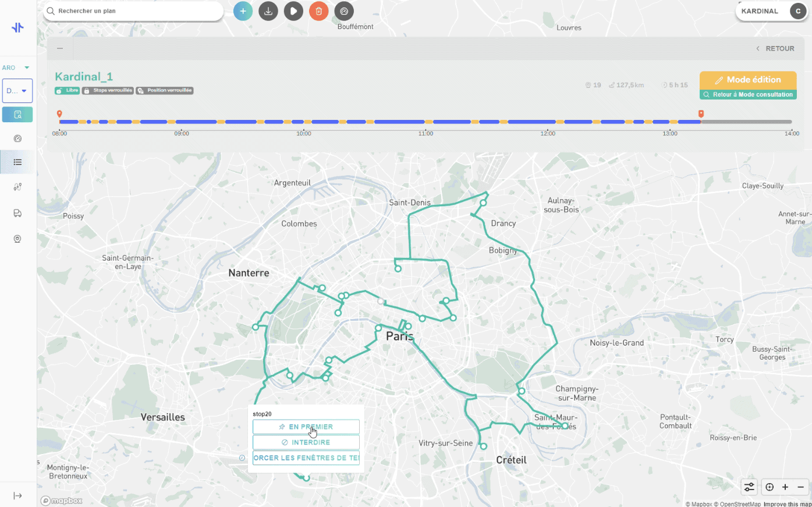Open the dashboard gauge in sidebar
The image size is (812, 507).
[17, 139]
